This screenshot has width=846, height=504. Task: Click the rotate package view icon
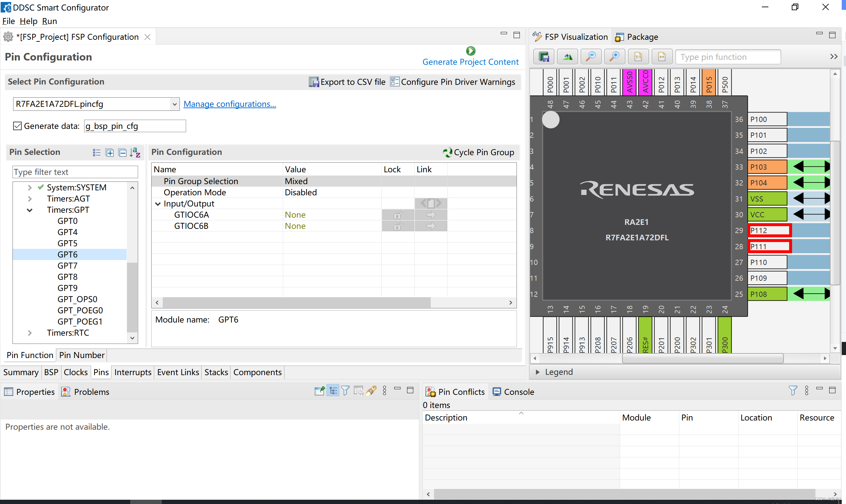[567, 57]
